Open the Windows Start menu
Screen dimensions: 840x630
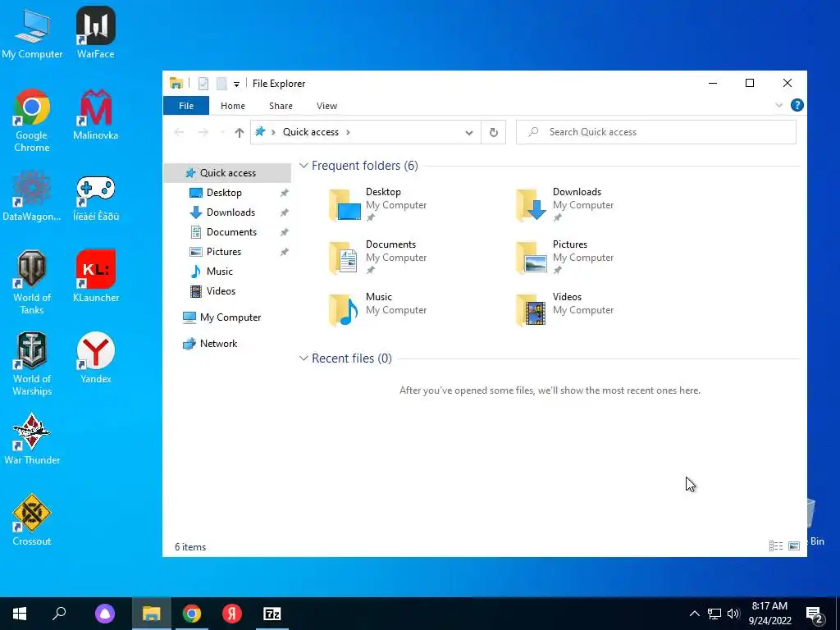pos(20,614)
